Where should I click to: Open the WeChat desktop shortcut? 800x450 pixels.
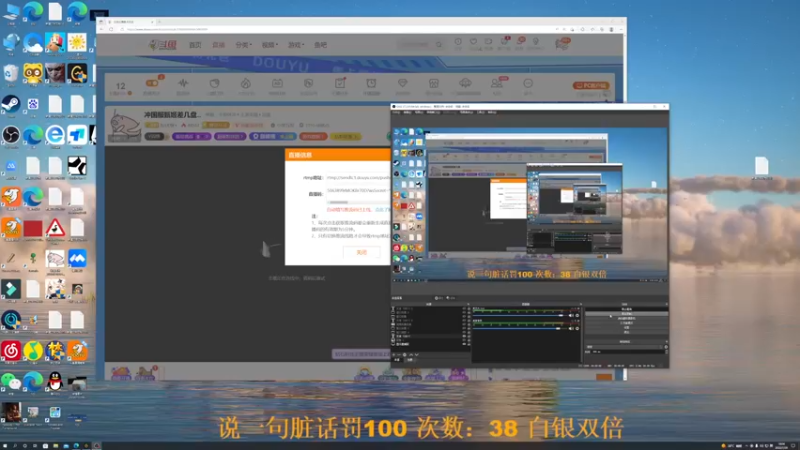click(x=11, y=381)
